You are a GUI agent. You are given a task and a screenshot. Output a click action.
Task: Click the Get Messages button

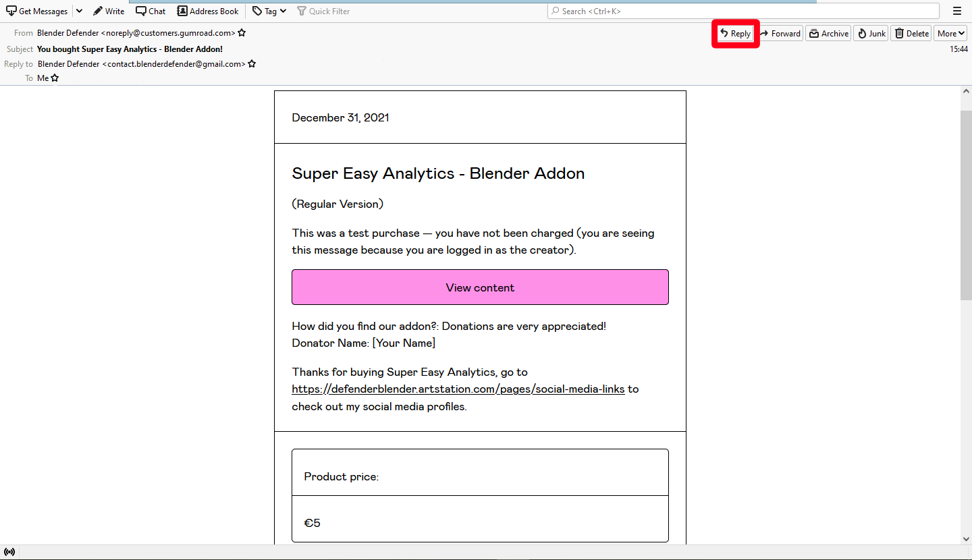point(37,11)
